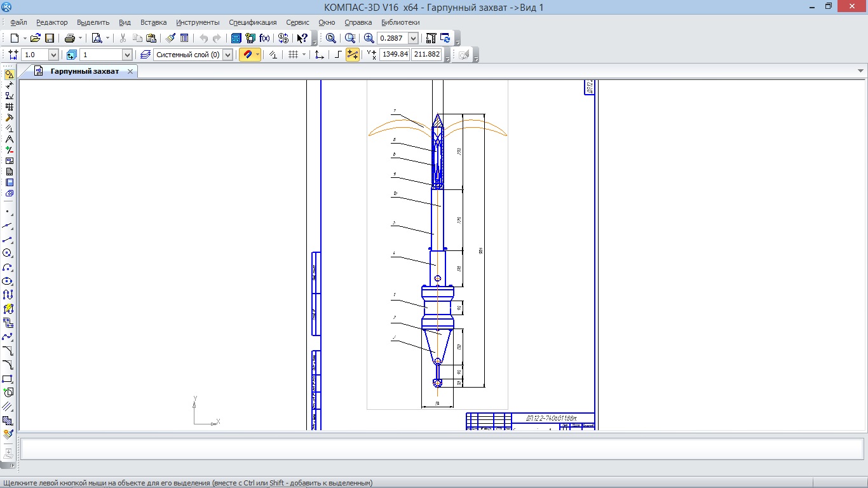Copy properties with brush tool
868x488 pixels.
coord(171,38)
